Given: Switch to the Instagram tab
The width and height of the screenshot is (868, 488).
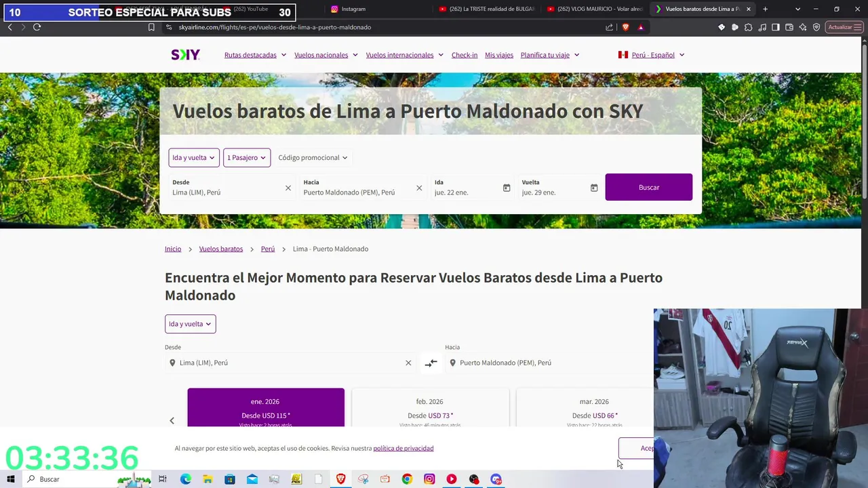Looking at the screenshot, I should point(376,9).
